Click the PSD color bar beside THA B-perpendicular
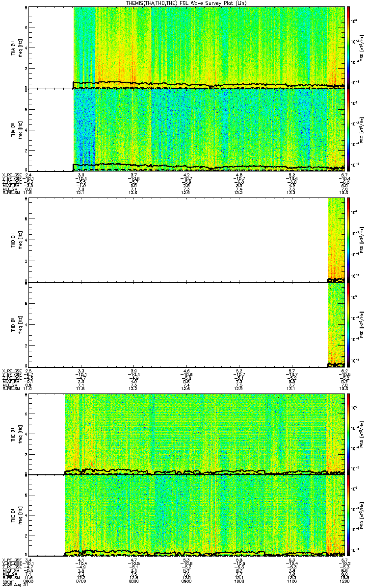 coord(349,48)
